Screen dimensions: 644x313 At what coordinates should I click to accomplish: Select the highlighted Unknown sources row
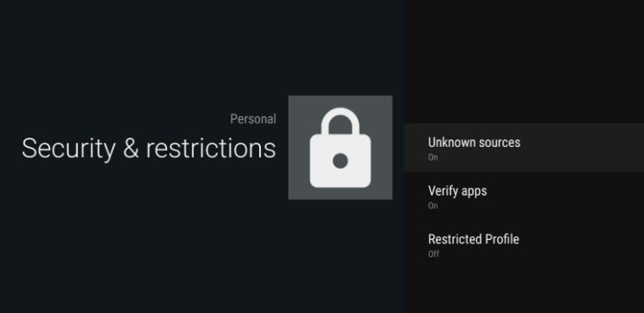tap(524, 148)
